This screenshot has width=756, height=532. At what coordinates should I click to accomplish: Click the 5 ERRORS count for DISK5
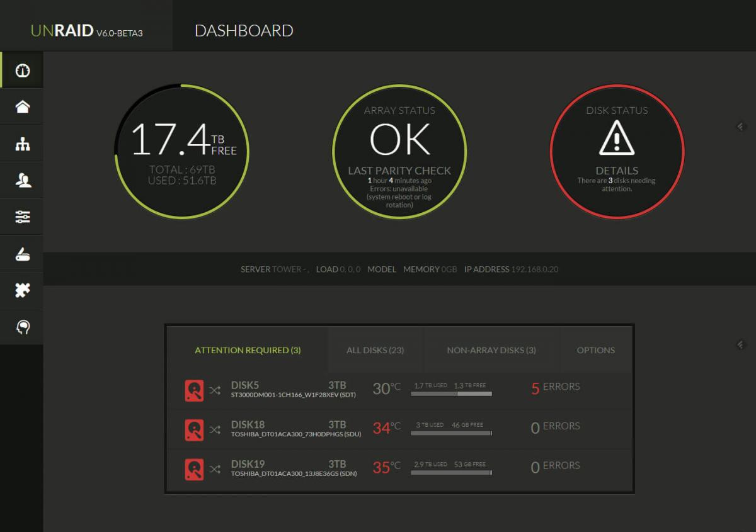(555, 388)
